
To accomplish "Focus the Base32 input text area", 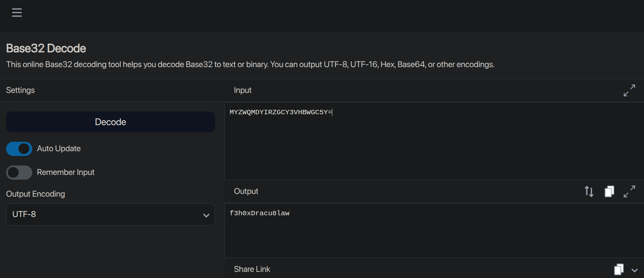I will 431,142.
